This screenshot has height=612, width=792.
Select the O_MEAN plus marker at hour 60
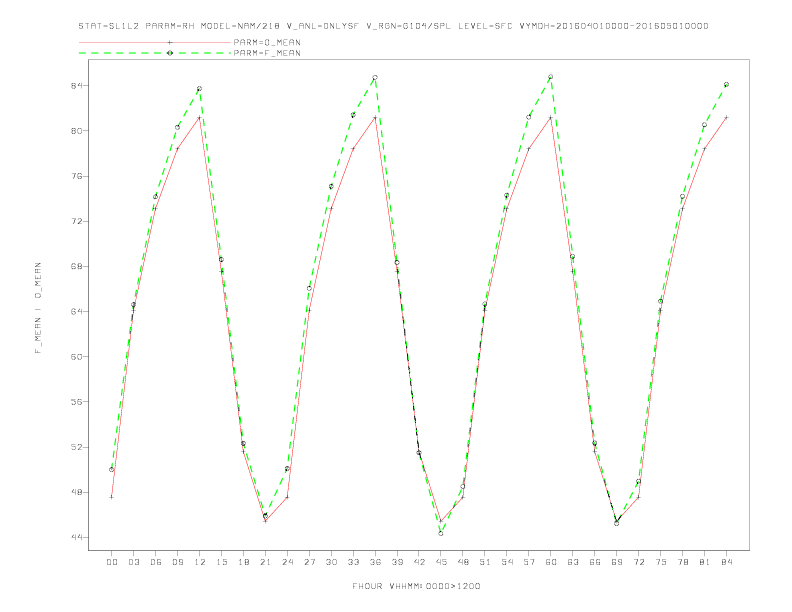click(551, 118)
